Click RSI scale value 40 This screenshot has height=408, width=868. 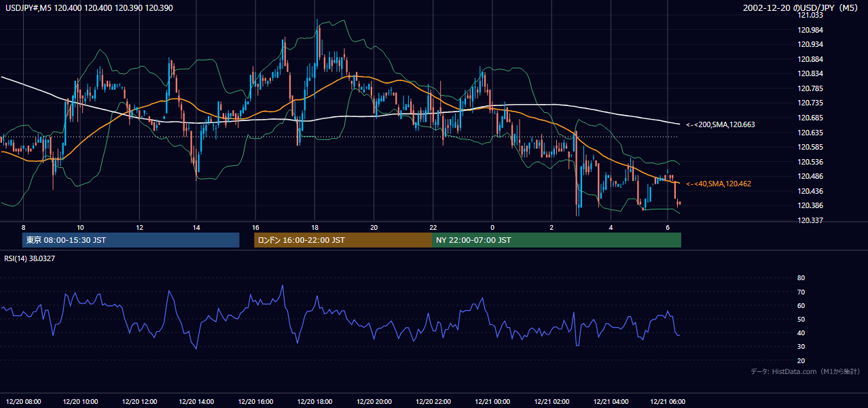coord(801,333)
